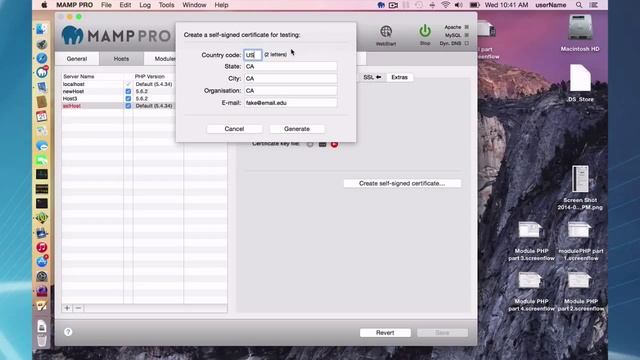The image size is (640, 360).
Task: Open Notification Center icon in menu bar
Action: (x=594, y=5)
